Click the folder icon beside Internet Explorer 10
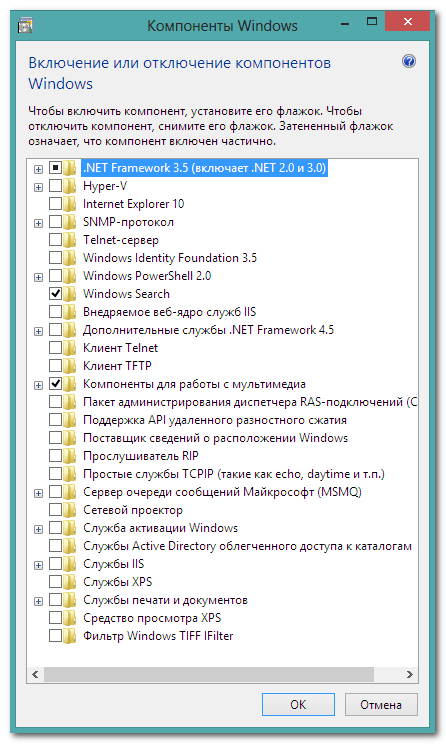Image resolution: width=446 pixels, height=744 pixels. (70, 204)
